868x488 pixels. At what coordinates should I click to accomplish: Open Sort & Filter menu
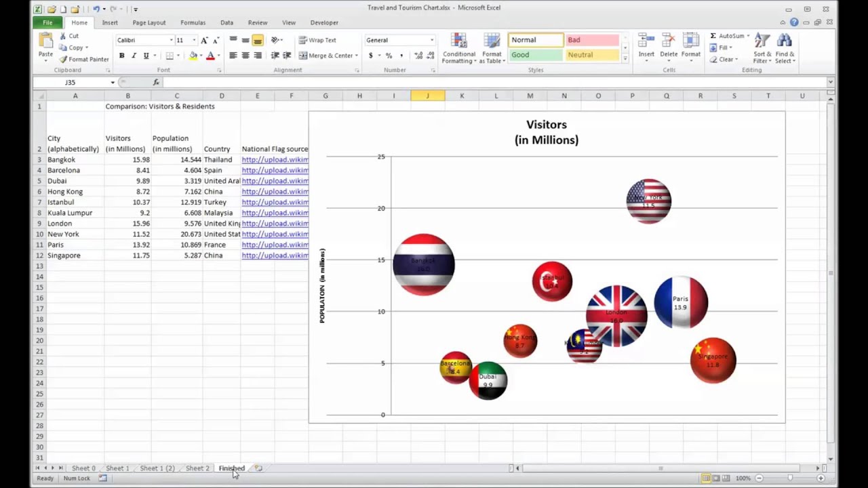[x=762, y=48]
